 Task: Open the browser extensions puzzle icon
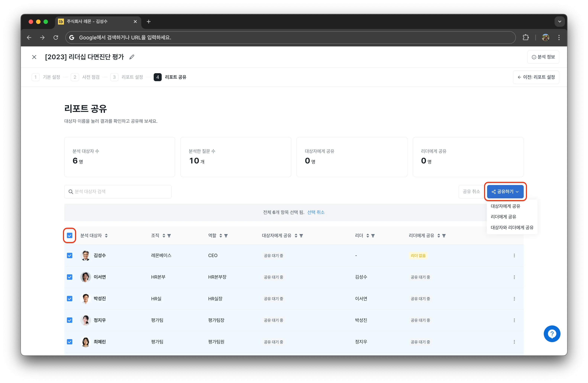[x=526, y=37]
